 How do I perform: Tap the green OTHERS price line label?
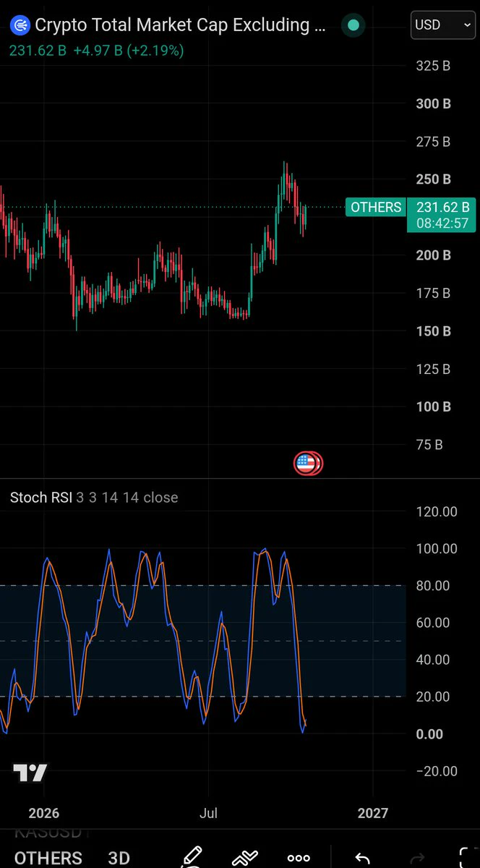[x=375, y=208]
